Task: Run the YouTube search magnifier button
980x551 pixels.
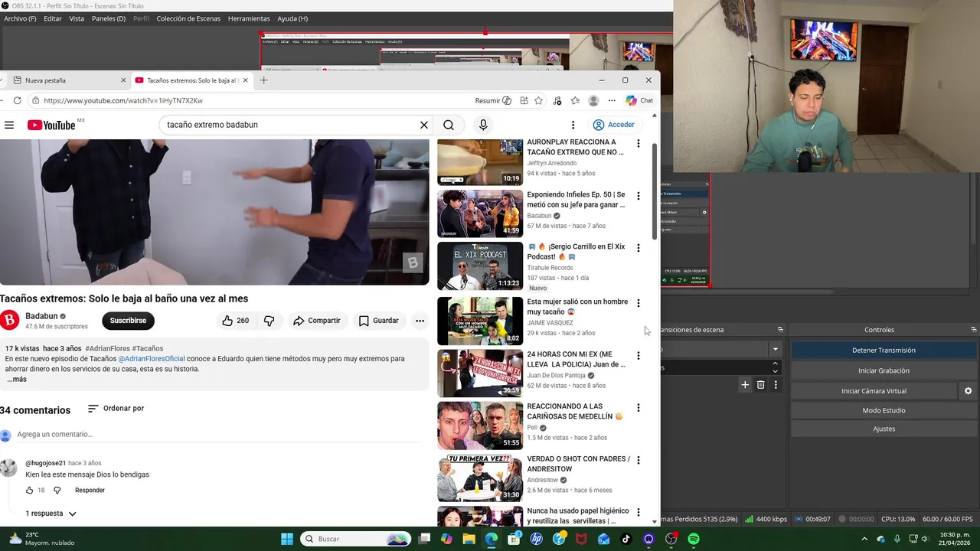Action: coord(449,125)
